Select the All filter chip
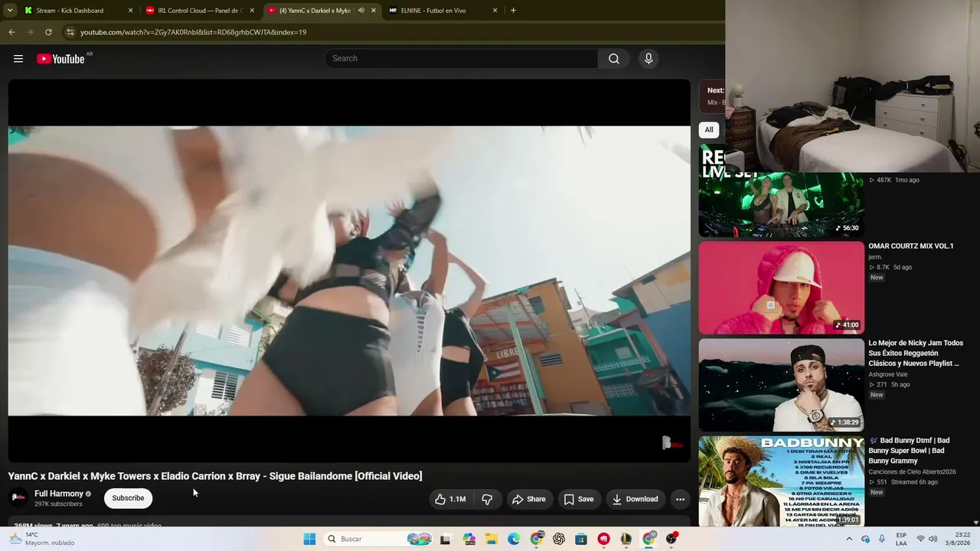This screenshot has width=980, height=551. [709, 130]
